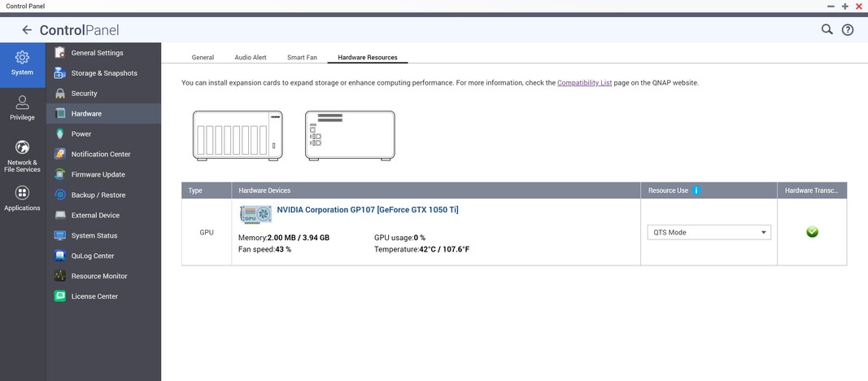Click the Firmware Update icon

(x=60, y=174)
